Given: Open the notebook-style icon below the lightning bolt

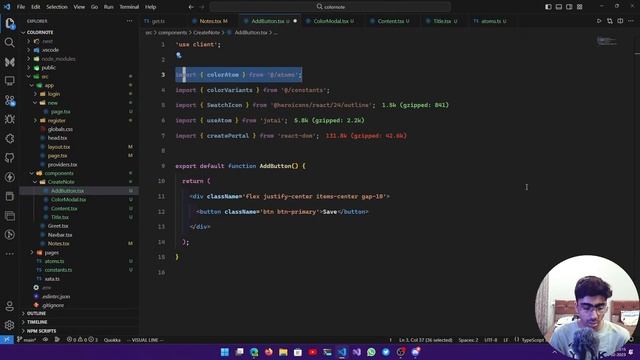Looking at the screenshot, I should click(9, 196).
